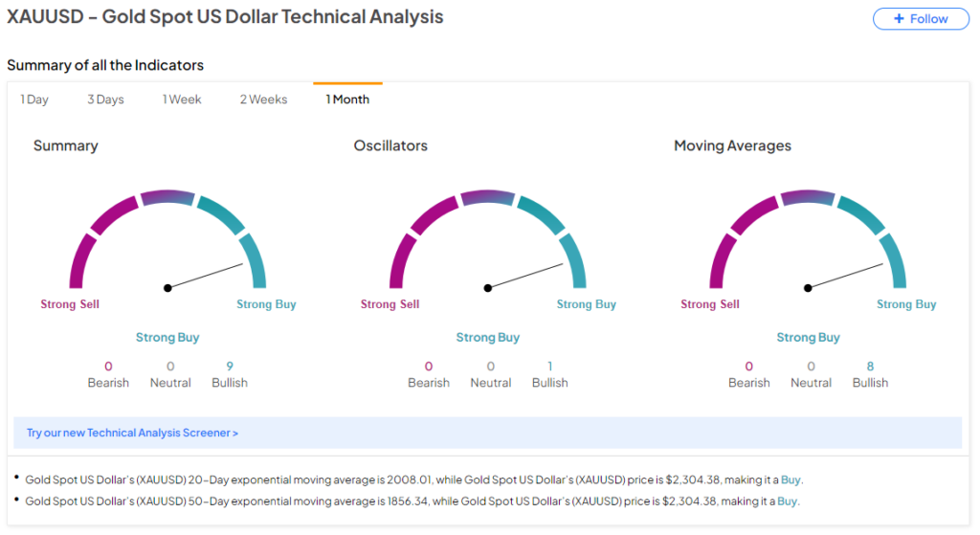Image resolution: width=980 pixels, height=535 pixels.
Task: Select the 1 Day tab
Action: [34, 100]
